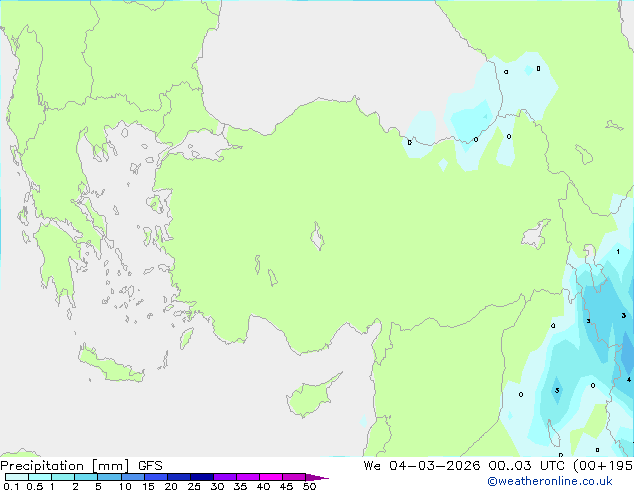Click the '45' legend scale label

[286, 486]
